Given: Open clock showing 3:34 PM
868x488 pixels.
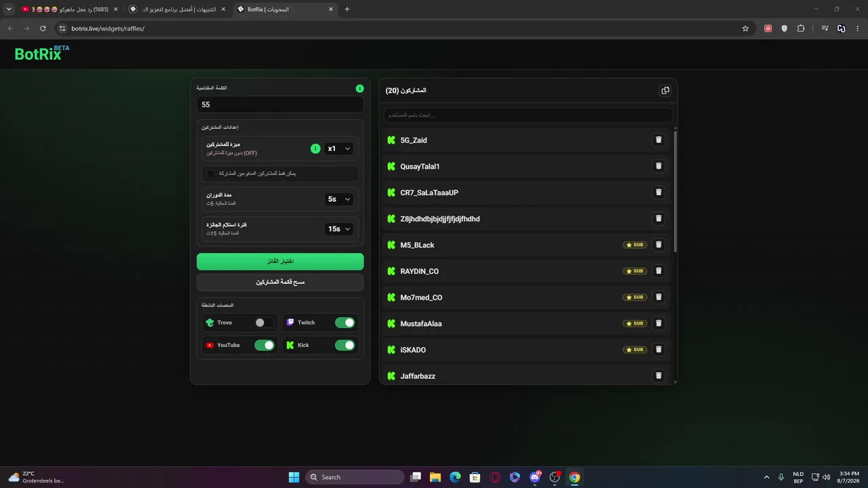Looking at the screenshot, I should point(849,477).
